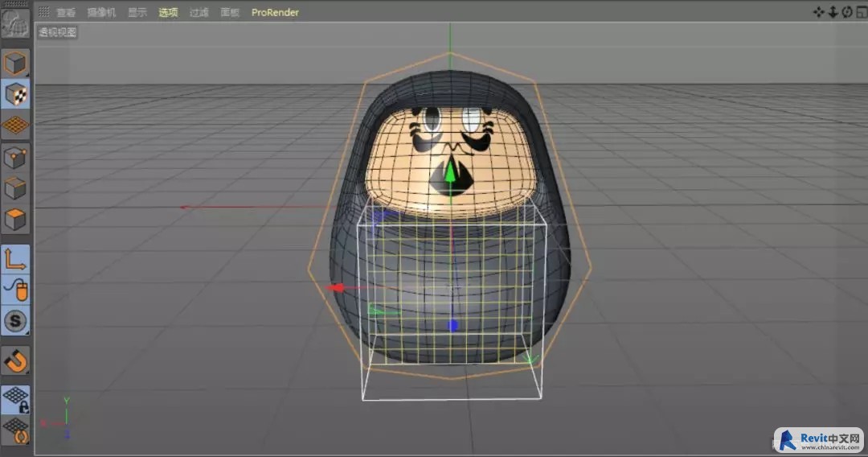
Task: Toggle the Locked Workplane grid-lock icon
Action: tap(15, 399)
